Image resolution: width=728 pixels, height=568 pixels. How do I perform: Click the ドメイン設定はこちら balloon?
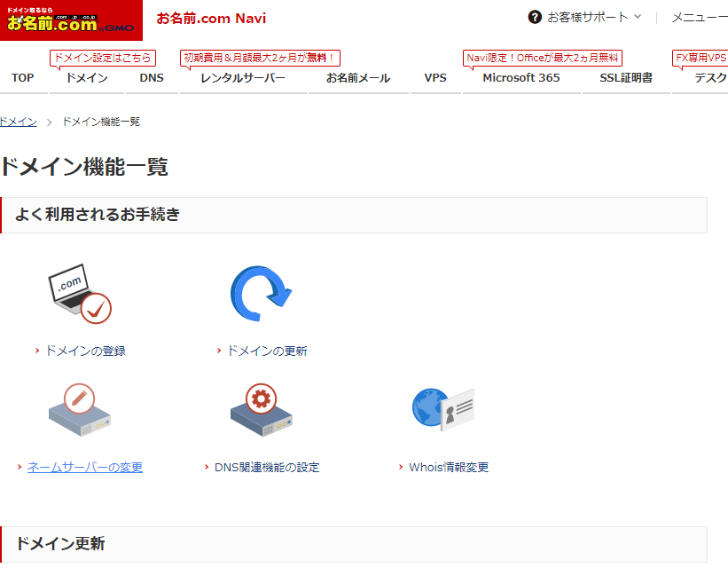(x=103, y=58)
